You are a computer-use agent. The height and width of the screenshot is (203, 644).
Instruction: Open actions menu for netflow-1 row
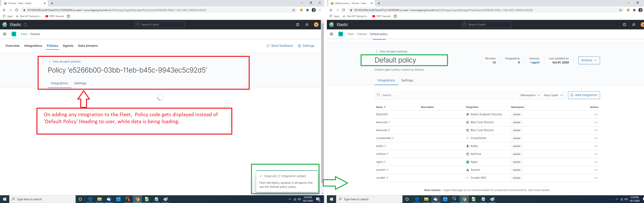click(596, 154)
